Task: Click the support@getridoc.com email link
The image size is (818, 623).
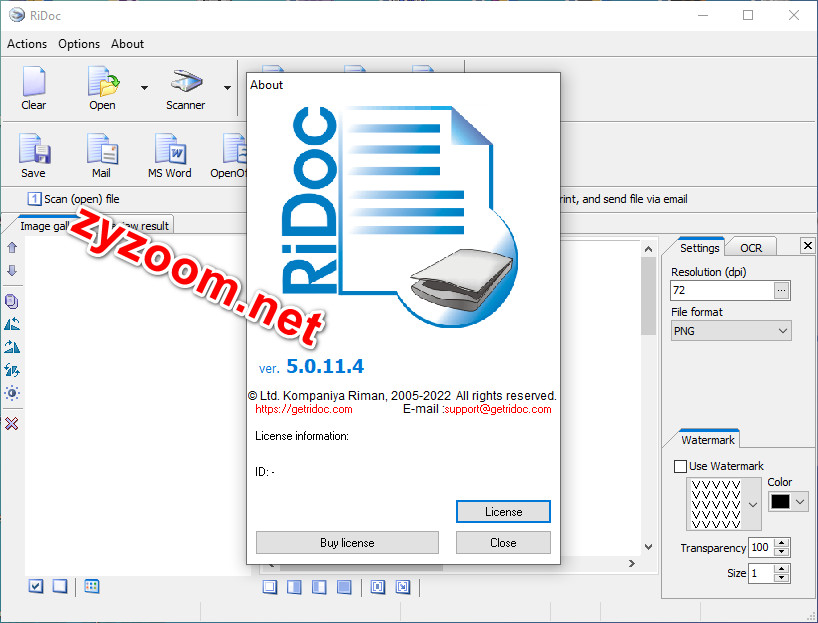Action: 498,409
